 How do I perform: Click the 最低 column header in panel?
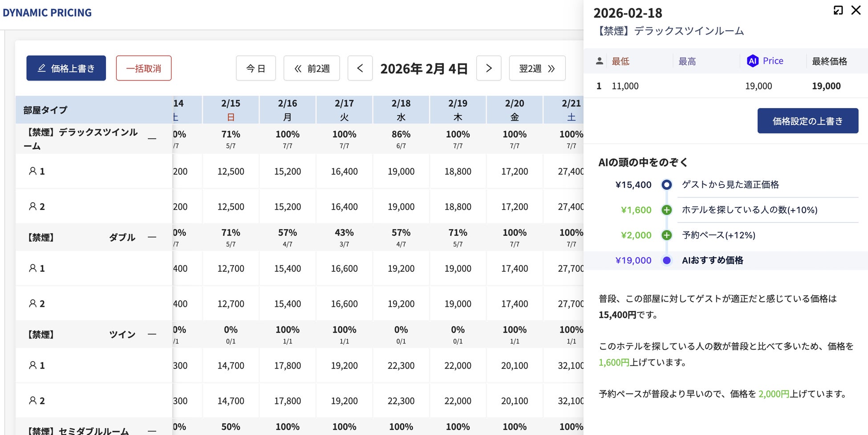621,61
